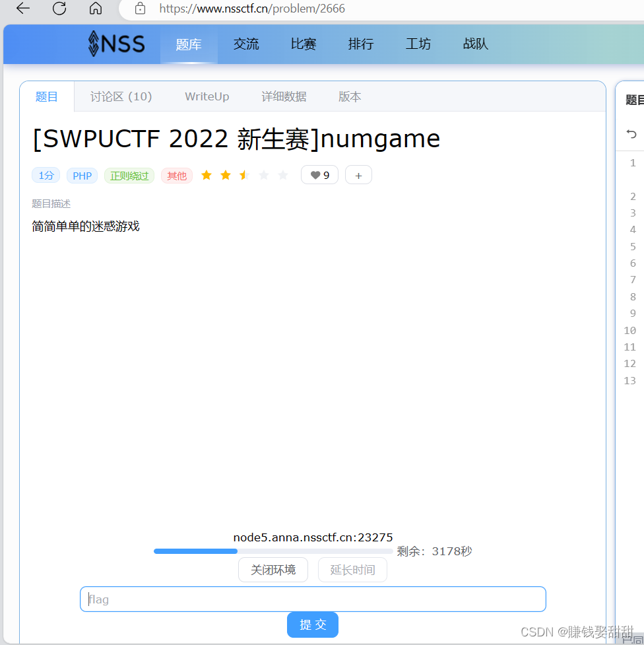644x645 pixels.
Task: Click inside the flag input field
Action: coord(313,599)
